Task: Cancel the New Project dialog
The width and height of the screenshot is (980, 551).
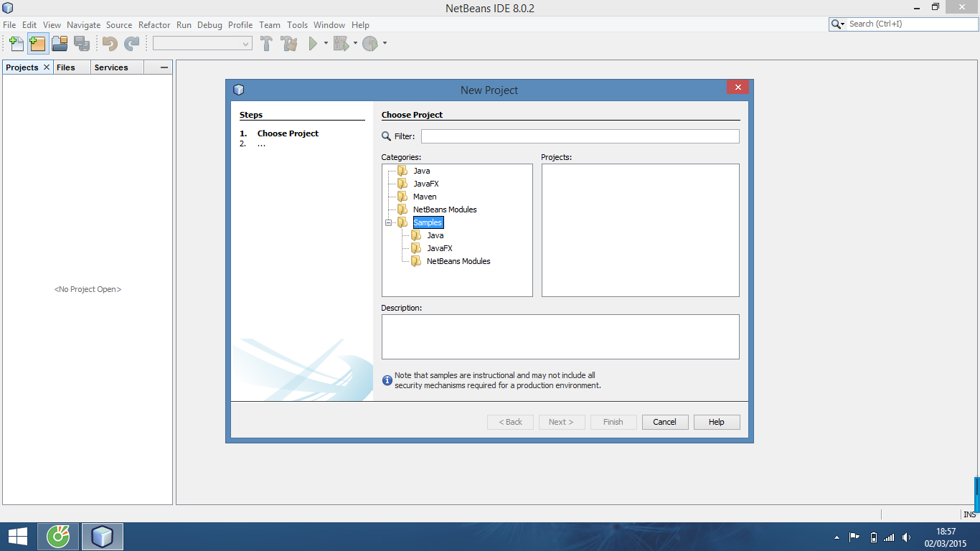Action: (664, 422)
